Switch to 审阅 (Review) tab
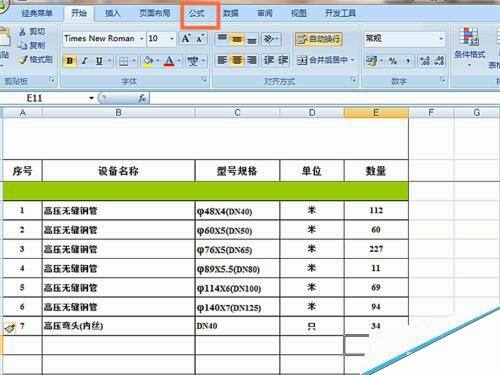 click(x=265, y=13)
